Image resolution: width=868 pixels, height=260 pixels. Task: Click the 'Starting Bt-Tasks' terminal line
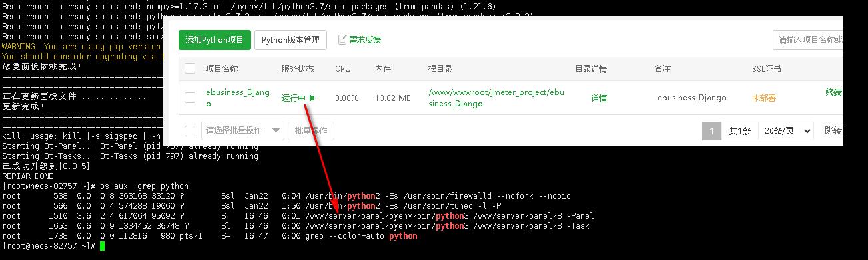click(130, 156)
